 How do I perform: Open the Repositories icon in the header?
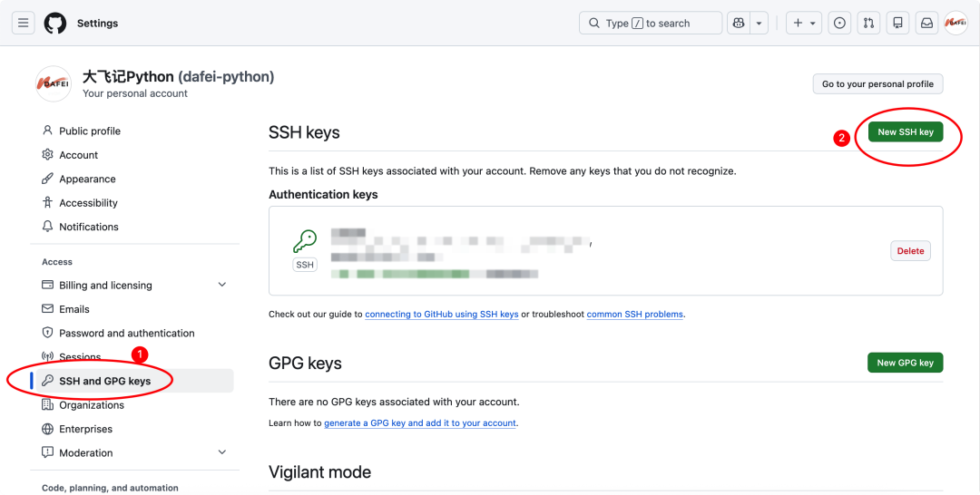(897, 23)
